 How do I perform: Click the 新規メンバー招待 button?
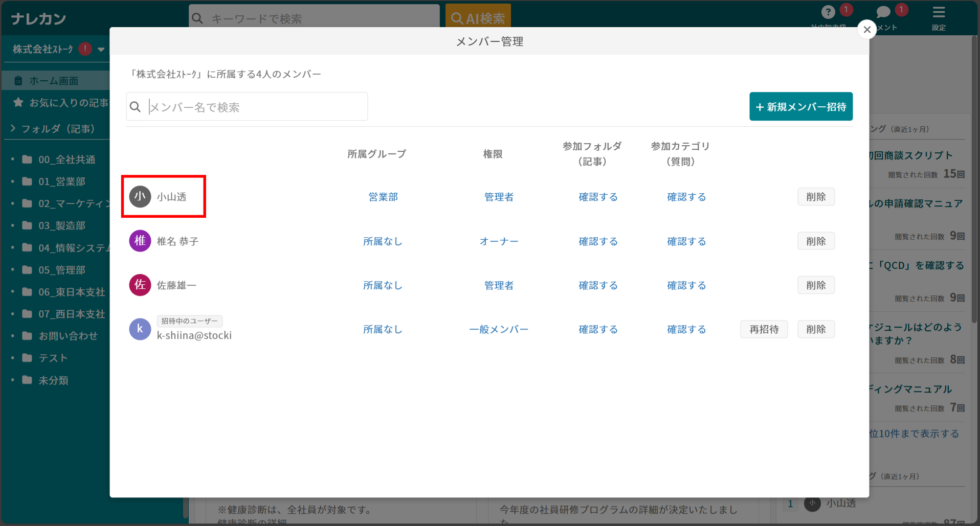[x=800, y=106]
